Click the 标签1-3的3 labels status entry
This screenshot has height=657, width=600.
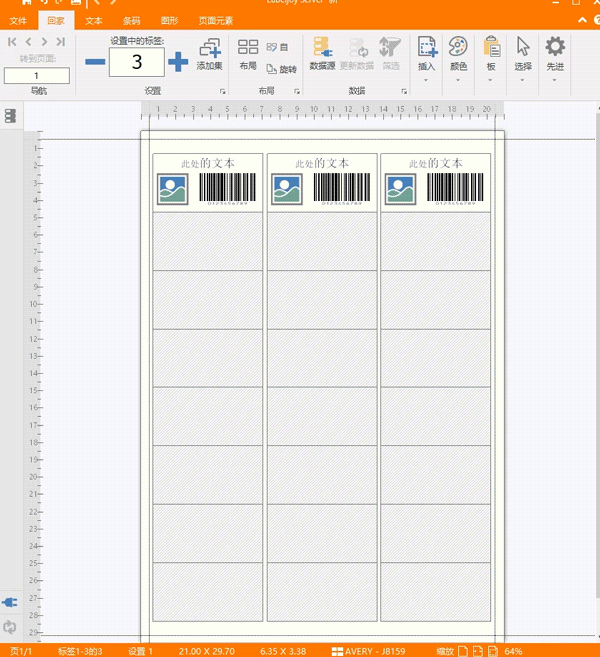pyautogui.click(x=80, y=651)
